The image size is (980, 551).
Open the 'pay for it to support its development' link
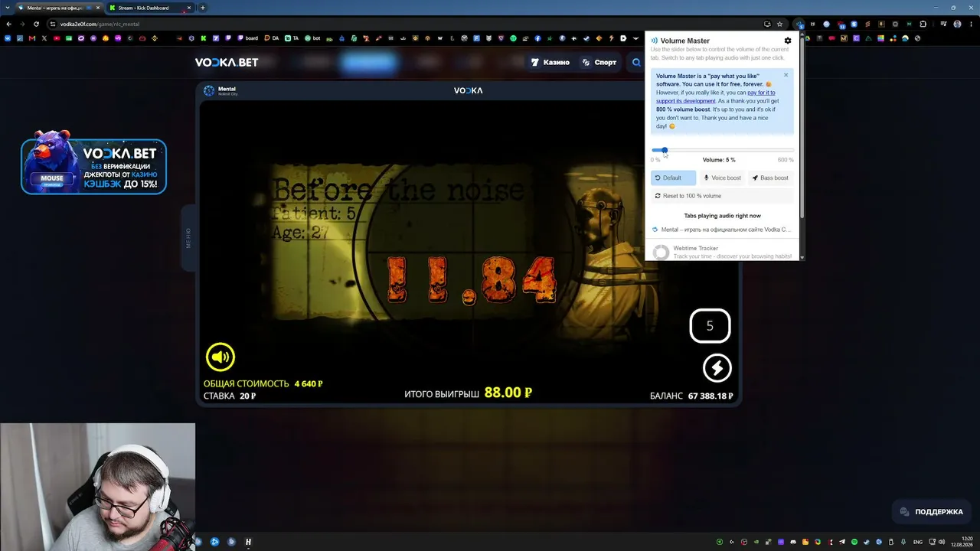tap(716, 96)
